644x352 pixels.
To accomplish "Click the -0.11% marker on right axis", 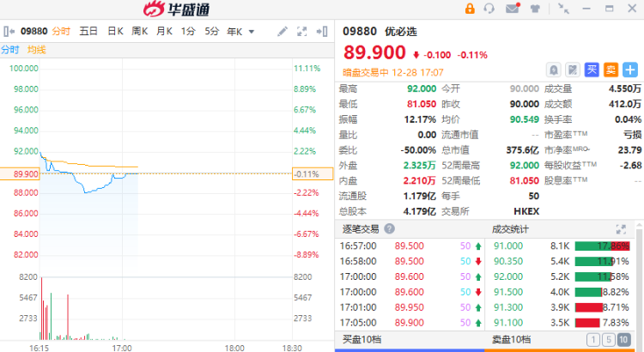I will [x=313, y=173].
